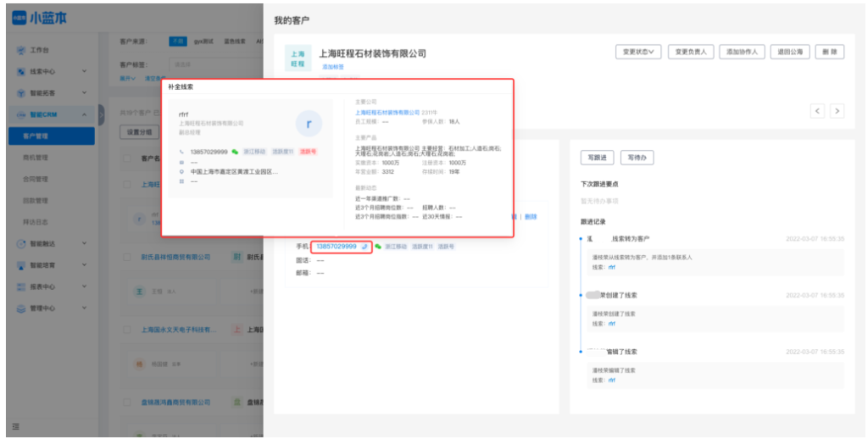Go to previous customer with left arrow
Viewport: 868px width, 439px height.
point(817,111)
